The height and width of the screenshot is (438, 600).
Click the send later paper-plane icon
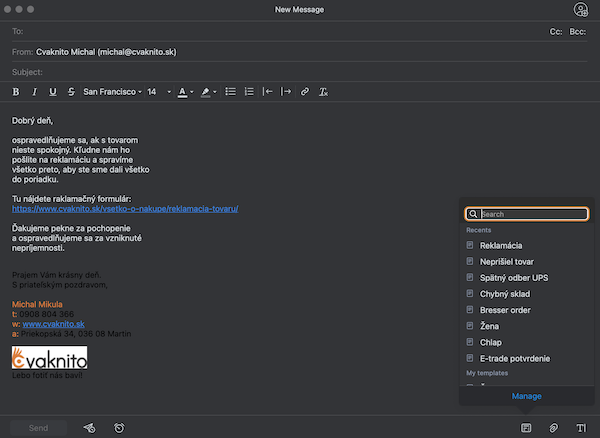point(90,428)
